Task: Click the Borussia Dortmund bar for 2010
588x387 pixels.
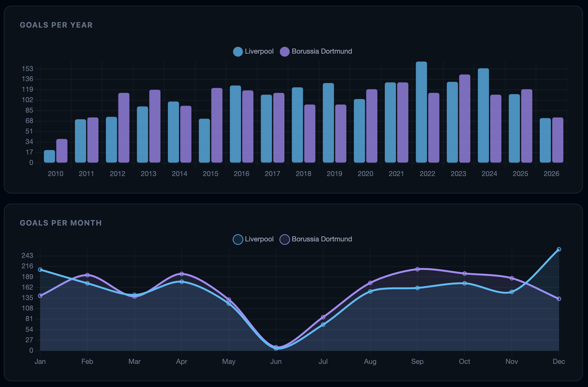Action: pyautogui.click(x=62, y=151)
